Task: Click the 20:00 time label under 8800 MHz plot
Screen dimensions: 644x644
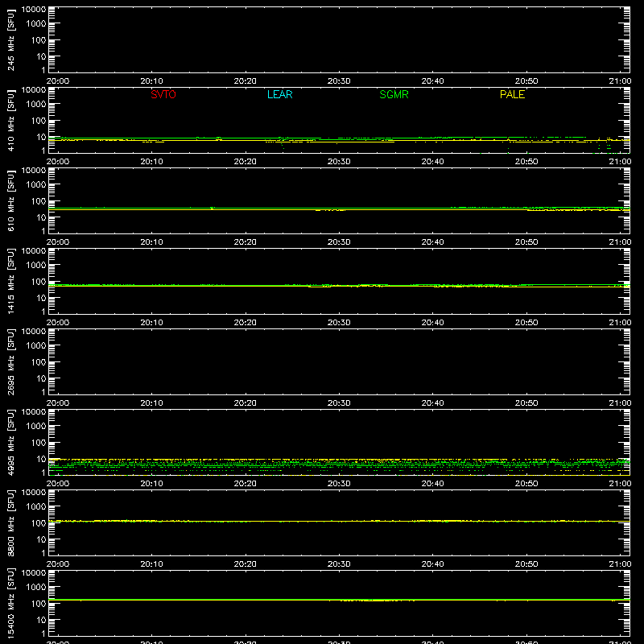Action: tap(58, 564)
